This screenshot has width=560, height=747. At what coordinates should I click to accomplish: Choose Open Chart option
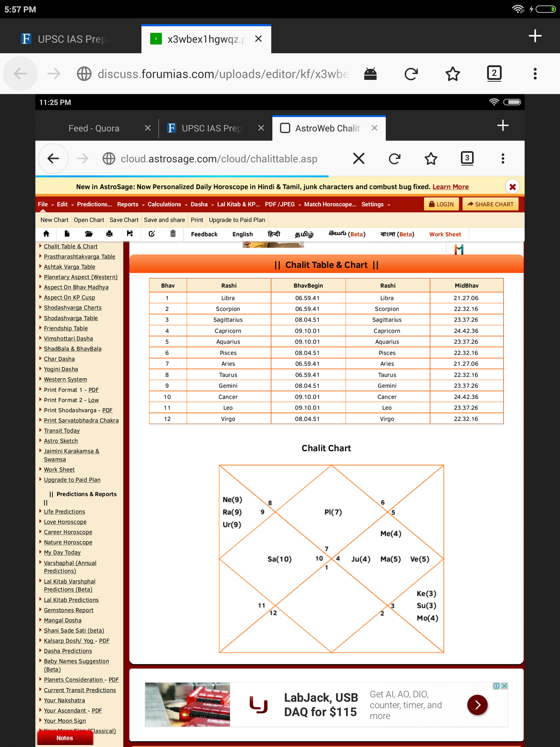[x=89, y=220]
